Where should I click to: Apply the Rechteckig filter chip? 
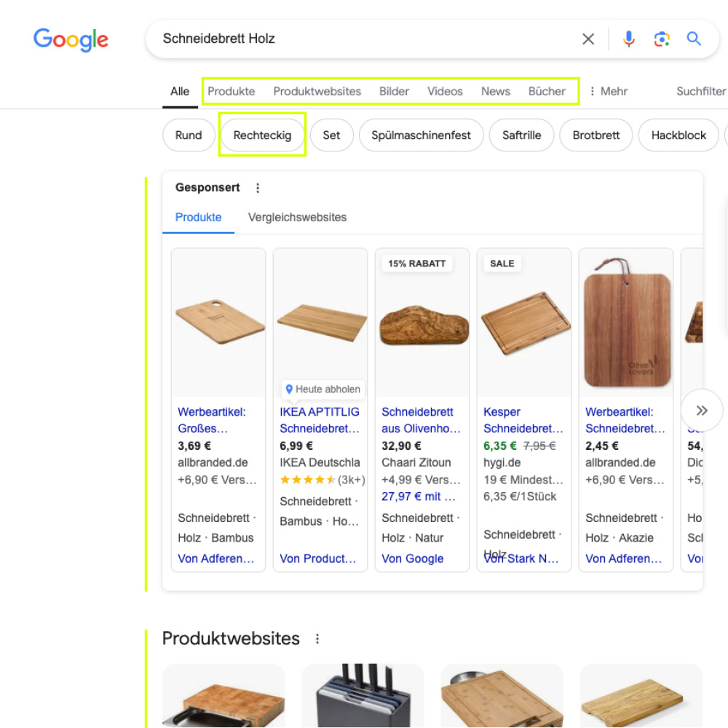click(262, 135)
